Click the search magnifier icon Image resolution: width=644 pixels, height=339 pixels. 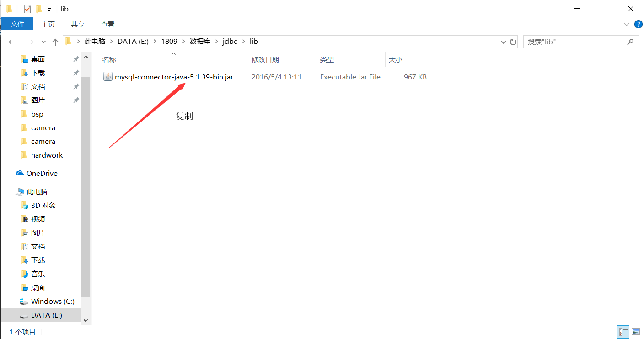tap(631, 42)
